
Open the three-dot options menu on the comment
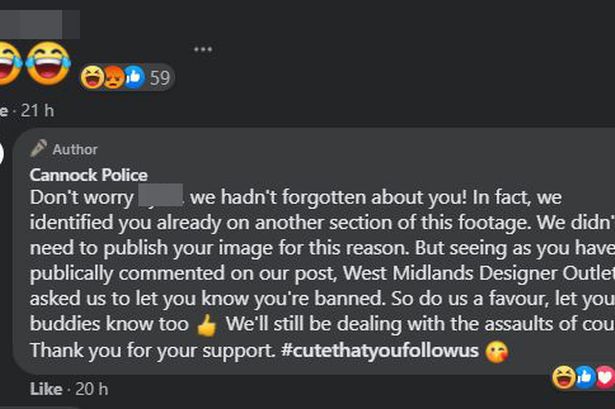pyautogui.click(x=203, y=49)
